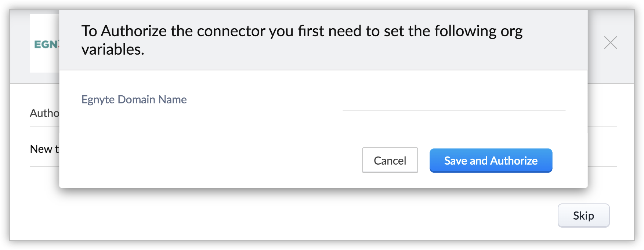The width and height of the screenshot is (644, 250).
Task: Cancel the org variables dialog
Action: 390,161
